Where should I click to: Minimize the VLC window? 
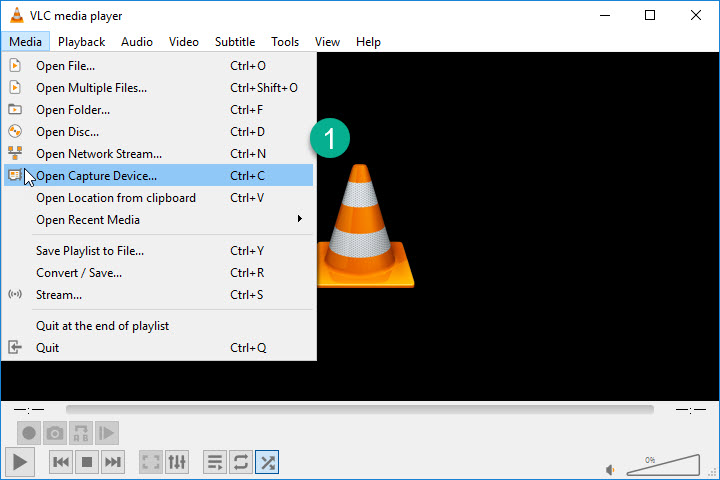(605, 16)
